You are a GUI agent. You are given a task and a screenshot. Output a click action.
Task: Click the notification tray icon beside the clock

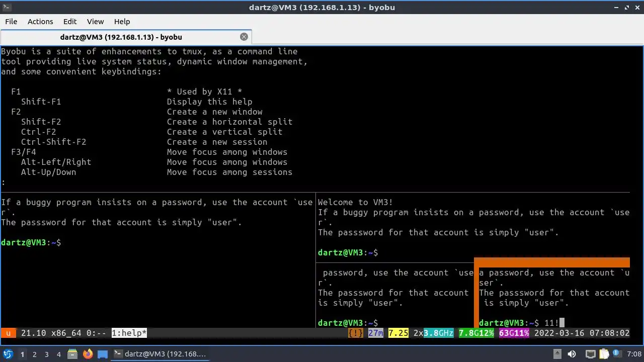pos(617,354)
